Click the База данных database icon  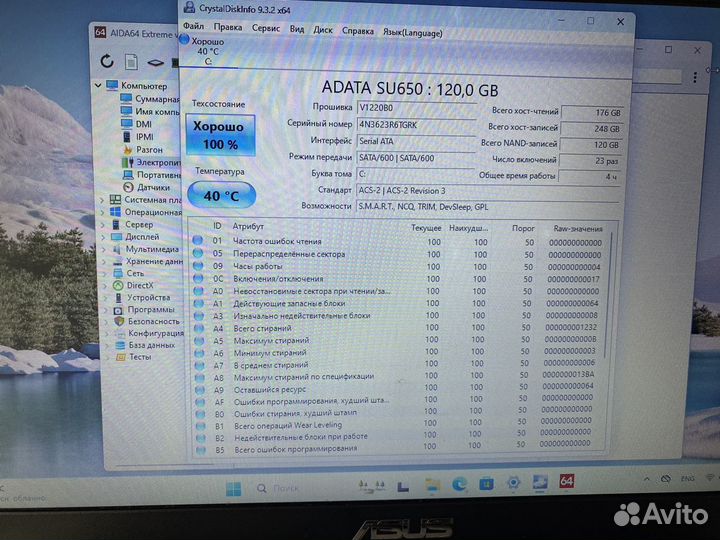pos(120,345)
